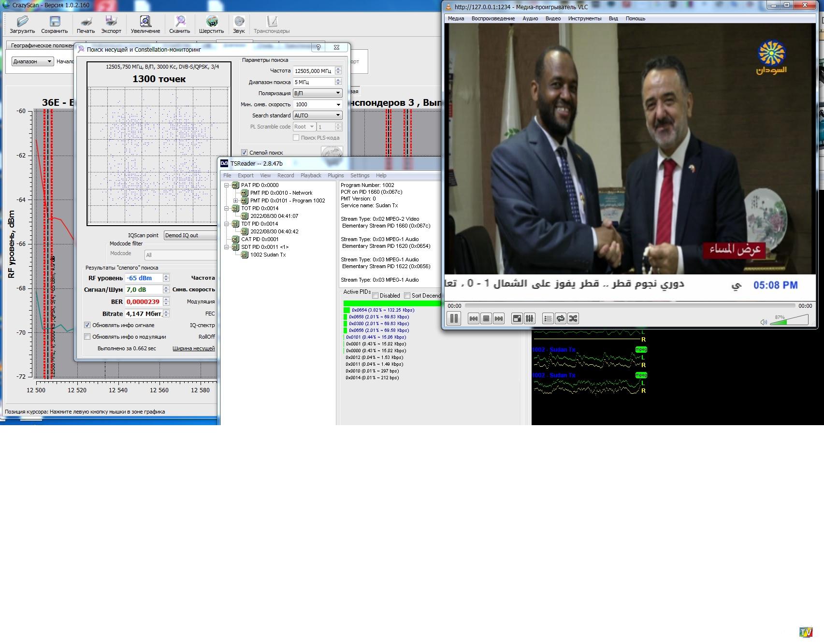
Task: Expand PMT PID 0x0101 tree node
Action: (x=235, y=200)
